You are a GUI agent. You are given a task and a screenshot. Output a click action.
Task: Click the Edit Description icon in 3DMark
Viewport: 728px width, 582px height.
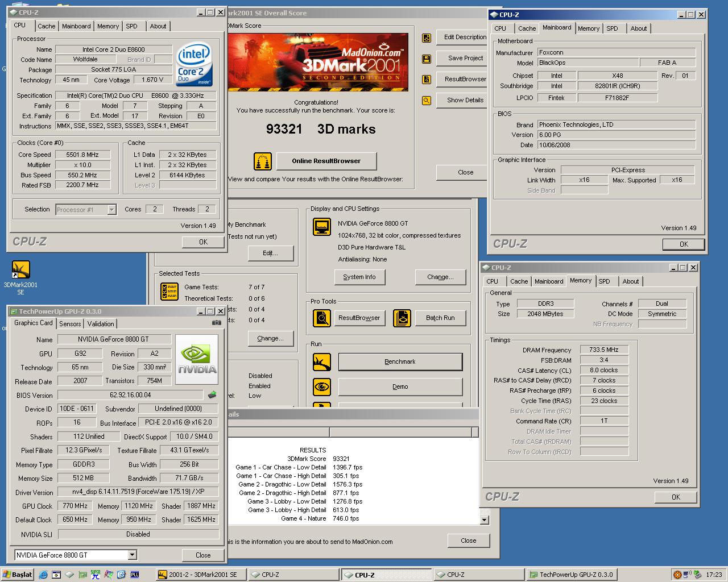click(x=427, y=38)
